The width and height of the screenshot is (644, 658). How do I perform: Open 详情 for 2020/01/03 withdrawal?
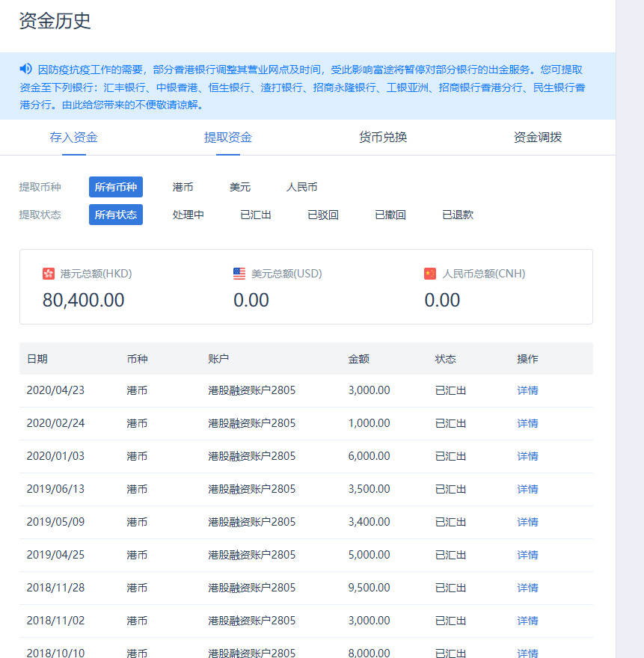click(528, 455)
